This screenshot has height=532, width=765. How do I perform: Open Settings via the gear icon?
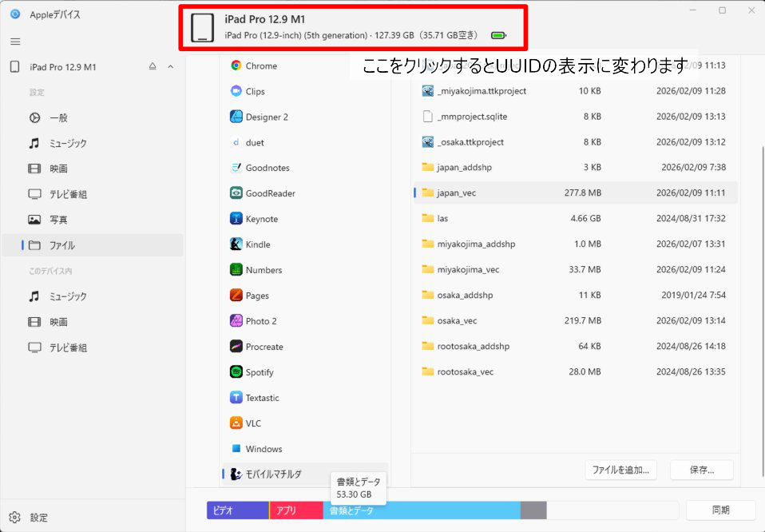[15, 516]
